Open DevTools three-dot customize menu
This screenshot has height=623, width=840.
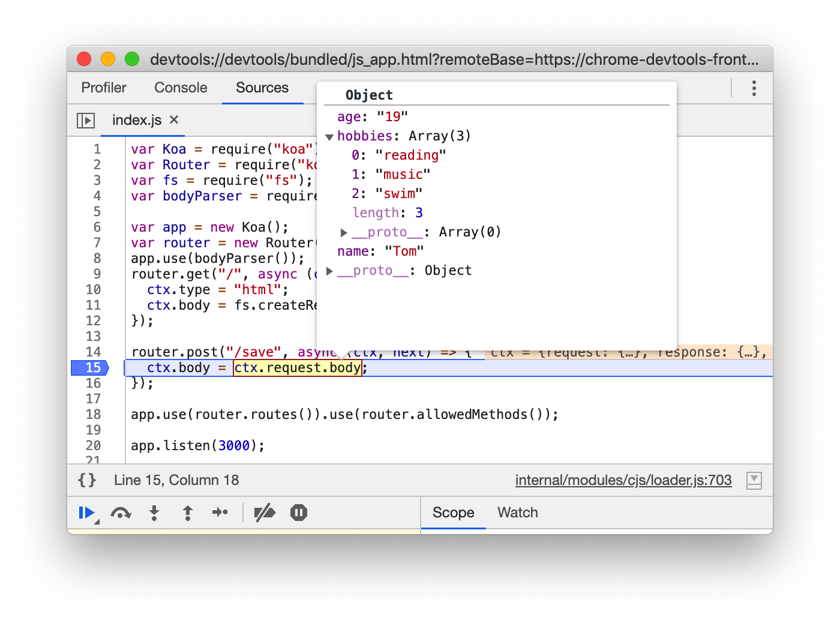click(754, 88)
